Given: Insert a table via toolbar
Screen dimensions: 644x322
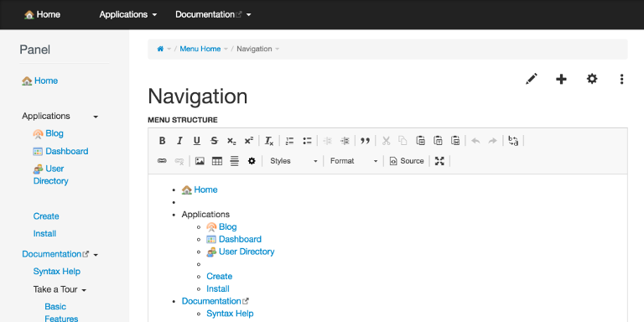Looking at the screenshot, I should (217, 161).
